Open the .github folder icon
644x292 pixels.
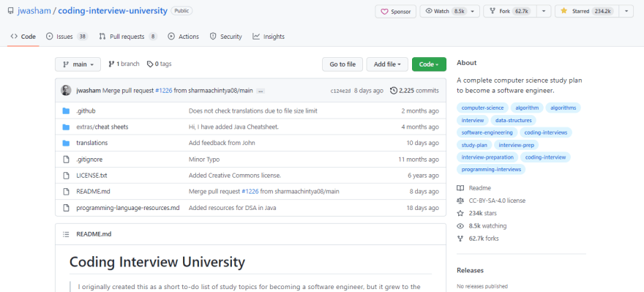coord(66,111)
